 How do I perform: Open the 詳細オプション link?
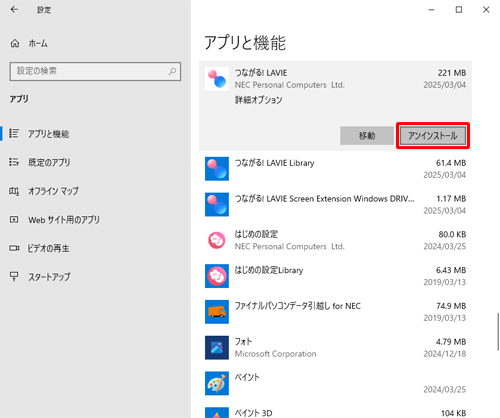(258, 100)
